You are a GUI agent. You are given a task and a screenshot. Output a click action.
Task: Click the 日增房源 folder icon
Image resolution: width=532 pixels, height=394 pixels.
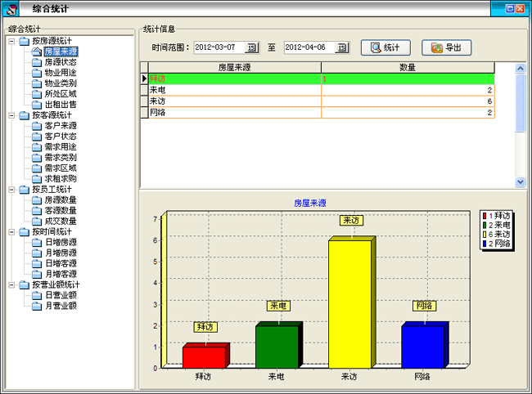37,242
